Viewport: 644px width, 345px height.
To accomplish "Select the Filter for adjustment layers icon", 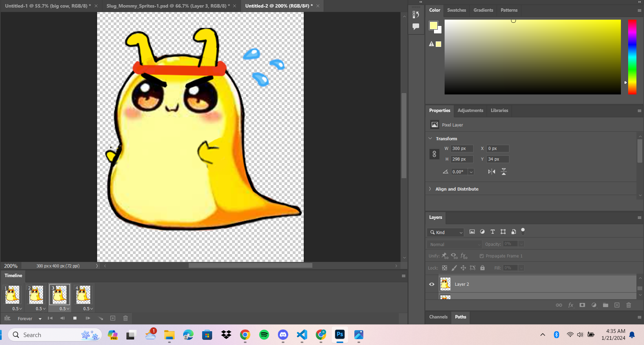I will 482,232.
